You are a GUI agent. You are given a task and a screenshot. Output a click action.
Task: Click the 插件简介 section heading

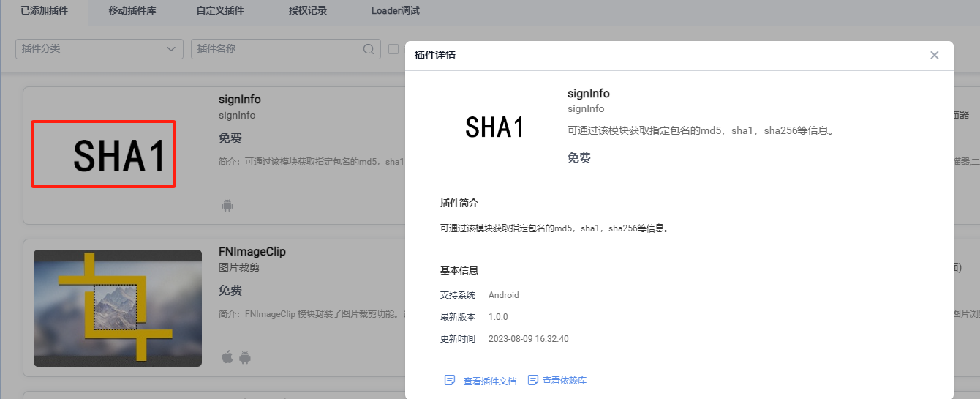(459, 203)
